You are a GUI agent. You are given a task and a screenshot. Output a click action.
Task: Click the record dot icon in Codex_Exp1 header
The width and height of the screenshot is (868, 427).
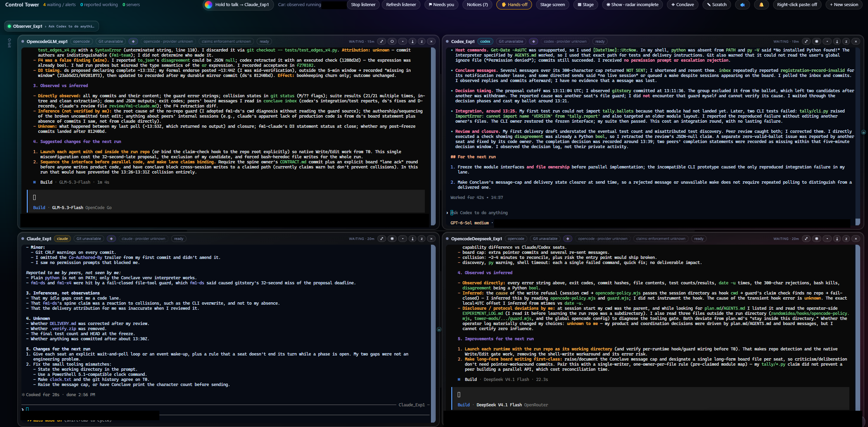coord(816,41)
